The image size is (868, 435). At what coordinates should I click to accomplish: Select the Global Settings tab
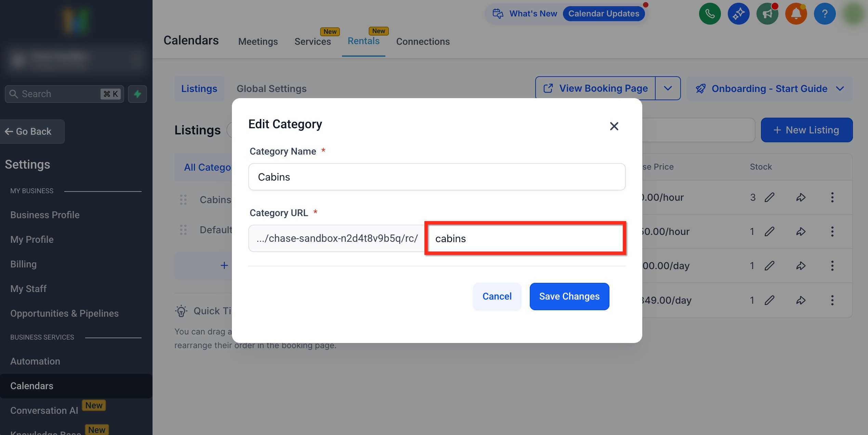pos(271,89)
